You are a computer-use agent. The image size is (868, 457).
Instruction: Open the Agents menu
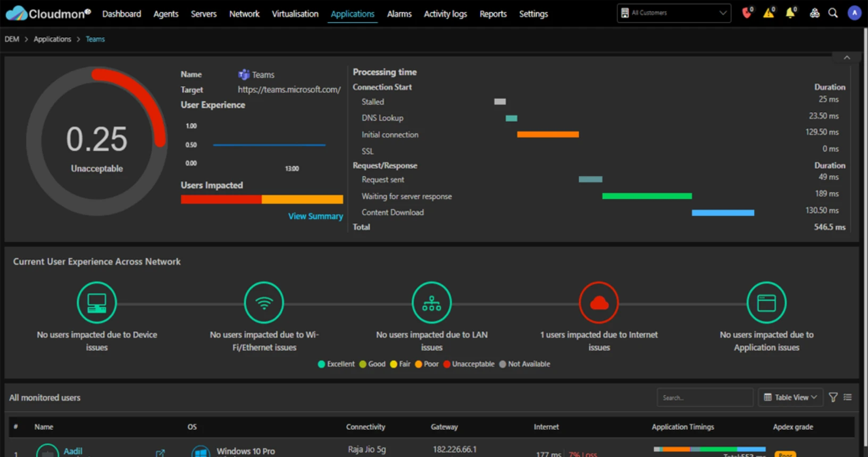coord(166,14)
